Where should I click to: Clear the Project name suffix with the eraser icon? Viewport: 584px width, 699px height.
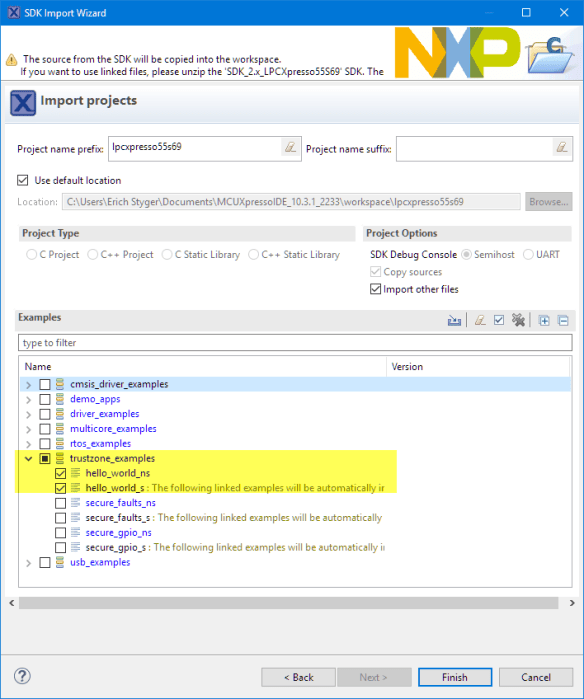pyautogui.click(x=562, y=147)
